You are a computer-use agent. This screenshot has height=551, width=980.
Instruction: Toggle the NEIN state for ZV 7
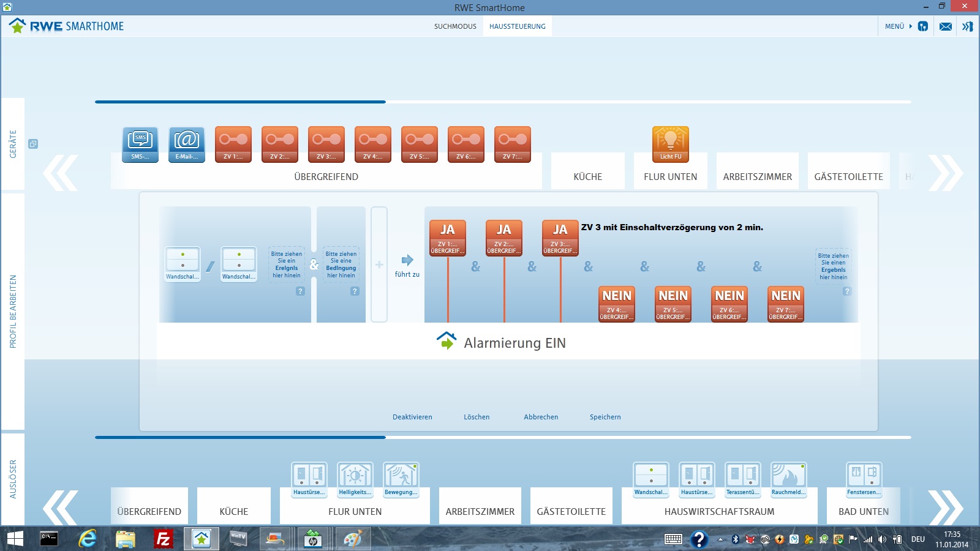[x=786, y=304]
